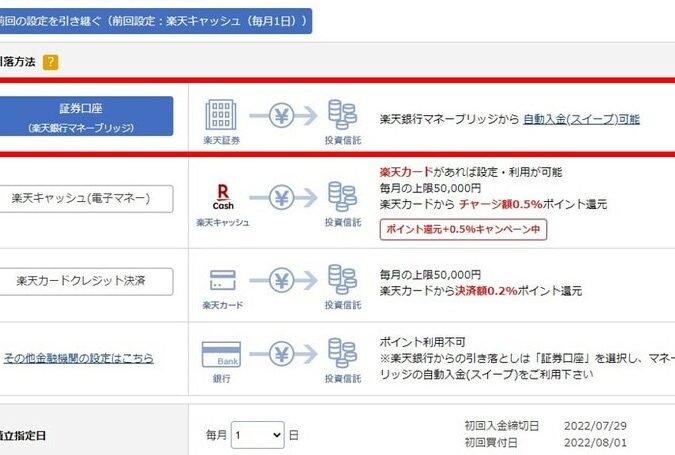675x455 pixels.
Task: Click the yellow question mark help icon
Action: click(50, 62)
